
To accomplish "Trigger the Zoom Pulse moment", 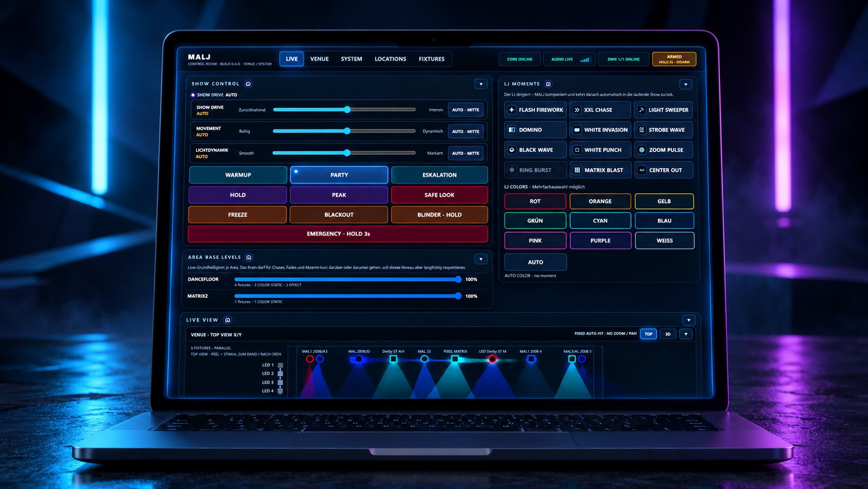I will 663,150.
